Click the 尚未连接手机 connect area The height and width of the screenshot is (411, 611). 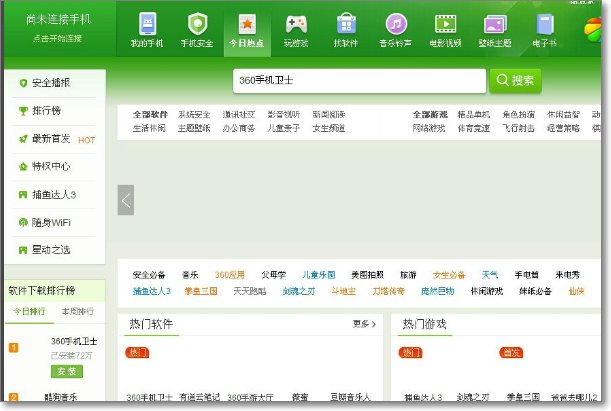pyautogui.click(x=58, y=28)
